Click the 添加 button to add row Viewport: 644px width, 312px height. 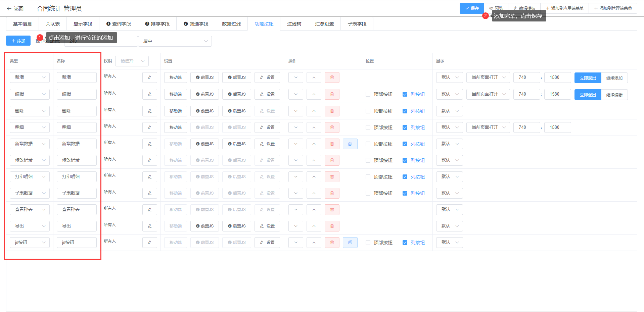[18, 41]
